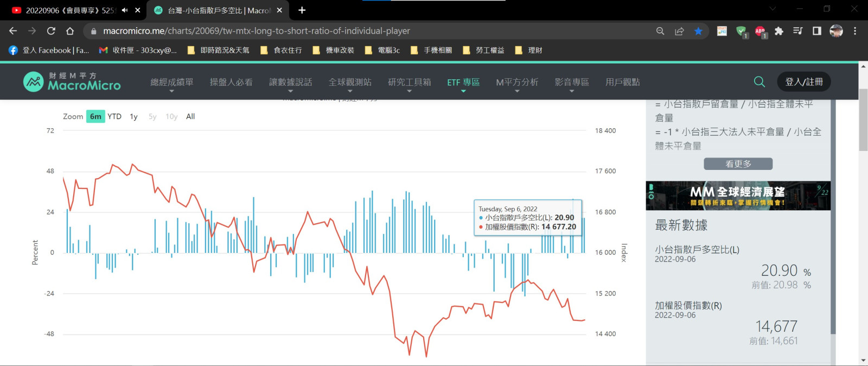Screen dimensions: 868x366
Task: Open the 用戶觀點 menu item
Action: pos(622,82)
